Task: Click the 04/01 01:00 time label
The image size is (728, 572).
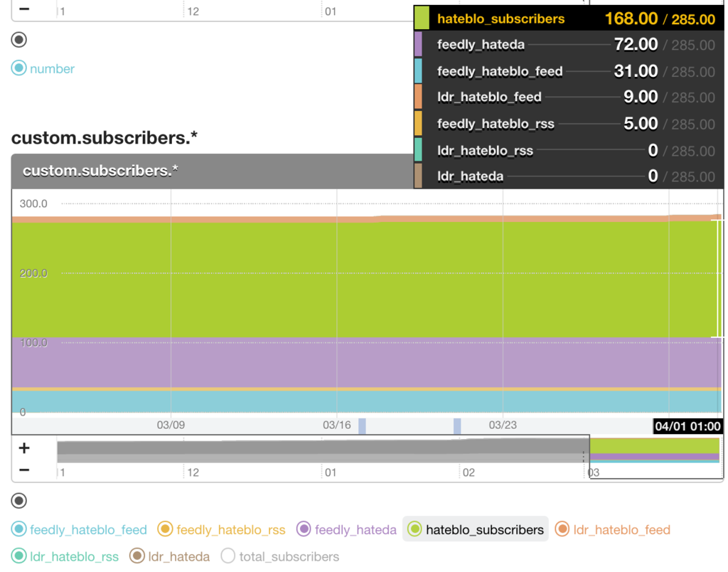Action: click(x=687, y=426)
